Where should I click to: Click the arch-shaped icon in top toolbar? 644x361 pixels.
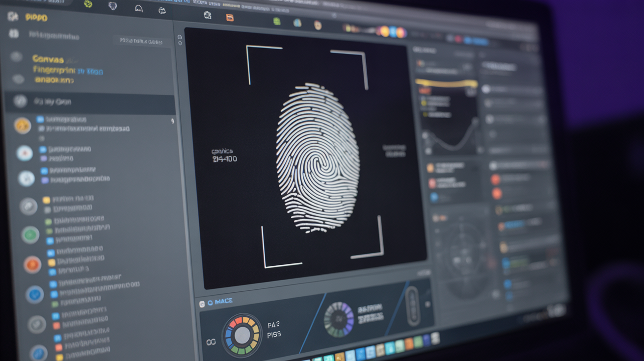139,8
